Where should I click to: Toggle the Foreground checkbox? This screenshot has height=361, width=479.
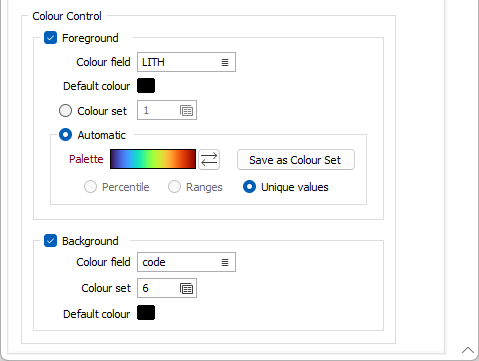point(50,38)
